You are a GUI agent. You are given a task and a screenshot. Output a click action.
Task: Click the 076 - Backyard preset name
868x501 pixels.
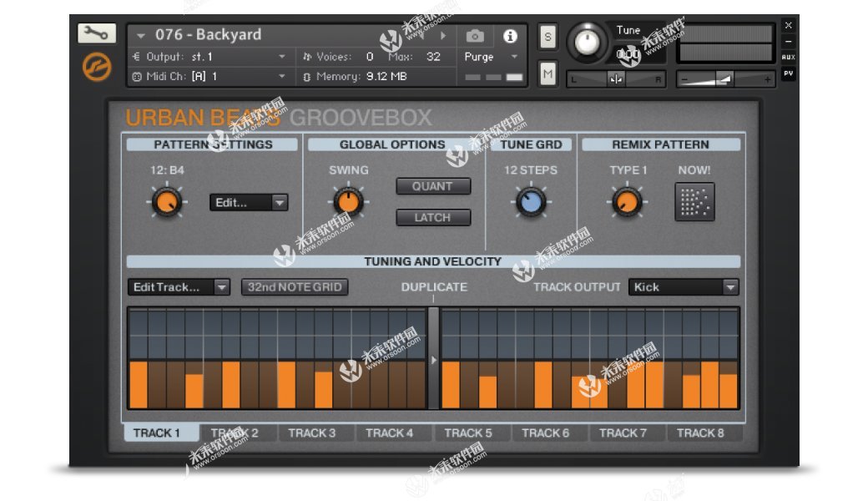pos(208,35)
